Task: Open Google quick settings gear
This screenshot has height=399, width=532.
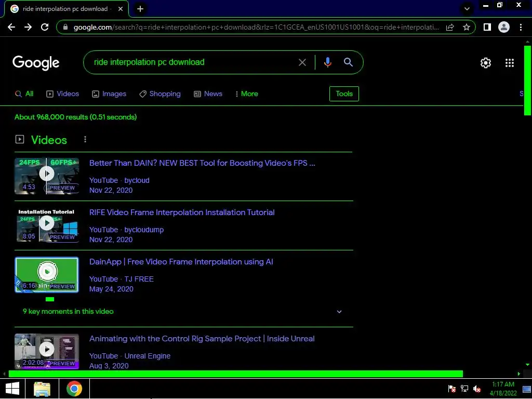Action: (486, 63)
